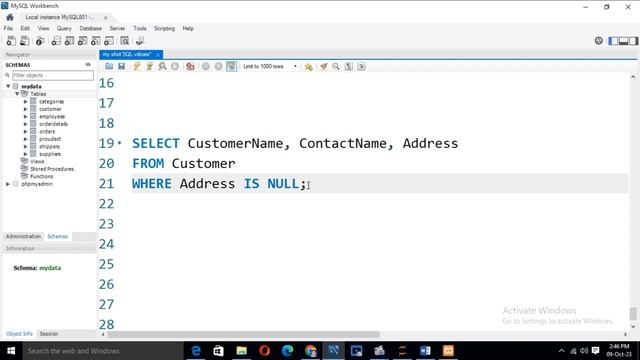
Task: Expand the categories table
Action: click(x=25, y=102)
